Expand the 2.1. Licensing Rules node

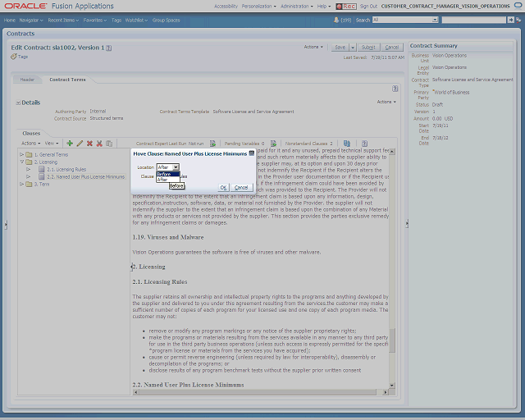pyautogui.click(x=29, y=169)
